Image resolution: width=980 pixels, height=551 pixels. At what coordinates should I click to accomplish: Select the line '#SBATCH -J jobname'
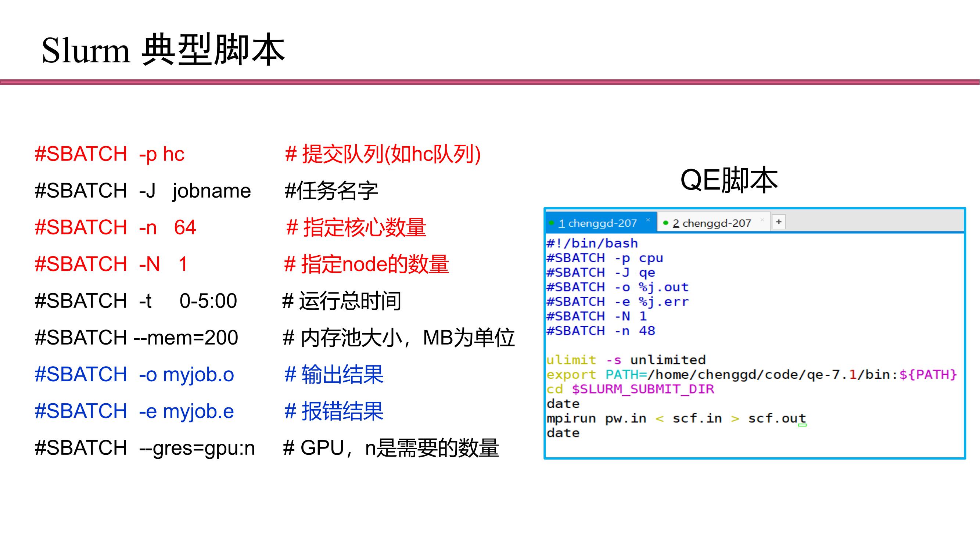point(143,191)
